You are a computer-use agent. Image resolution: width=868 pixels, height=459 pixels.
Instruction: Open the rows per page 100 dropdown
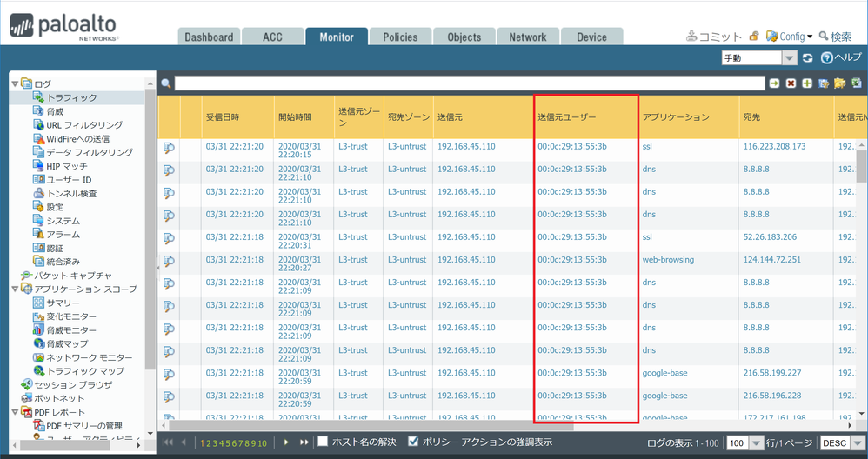pos(756,443)
